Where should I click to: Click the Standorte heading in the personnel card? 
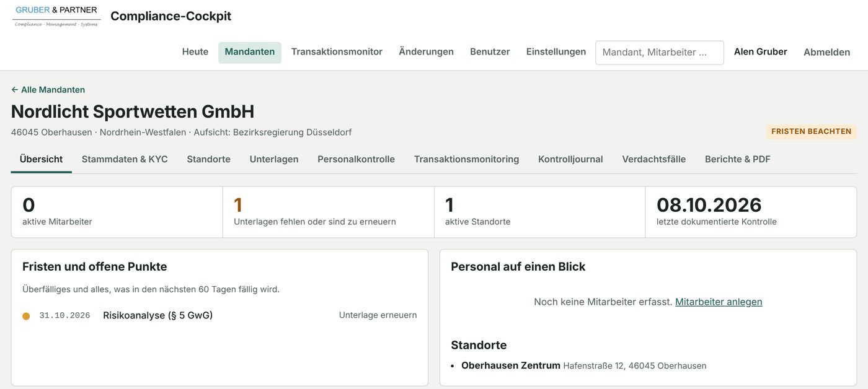[479, 345]
